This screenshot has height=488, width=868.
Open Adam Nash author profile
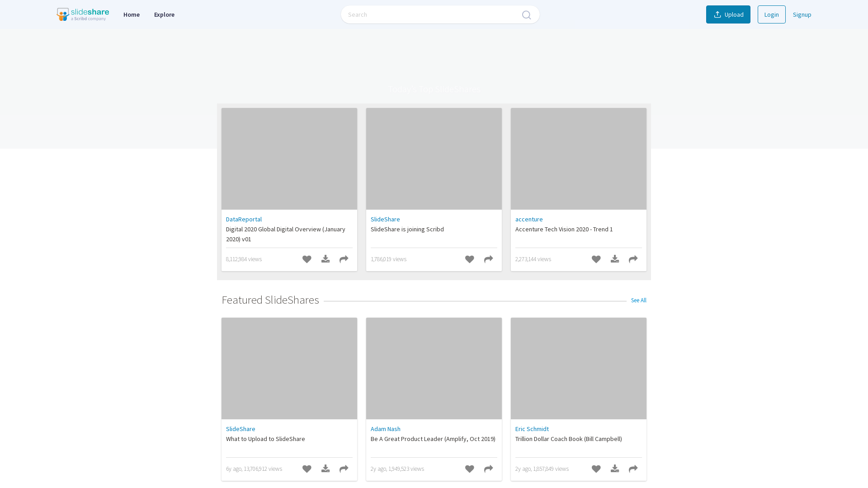click(386, 429)
